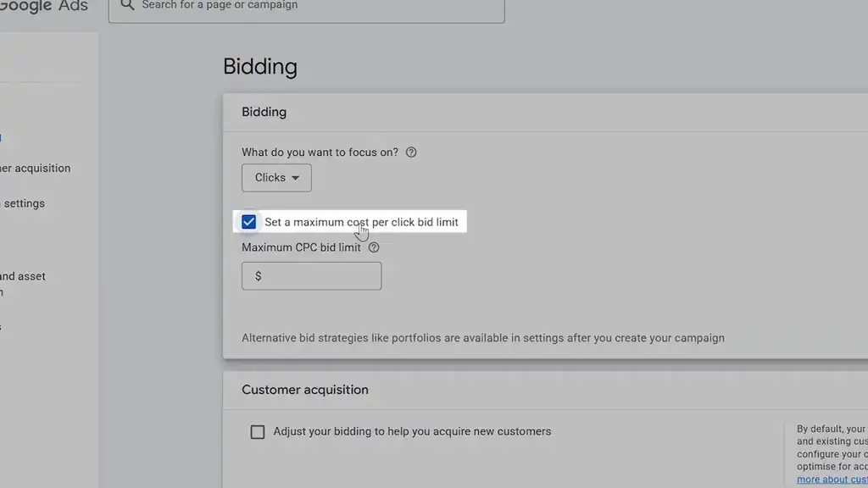Click the help icon beside "Maximum CPC bid limit"
868x488 pixels.
[x=373, y=247]
